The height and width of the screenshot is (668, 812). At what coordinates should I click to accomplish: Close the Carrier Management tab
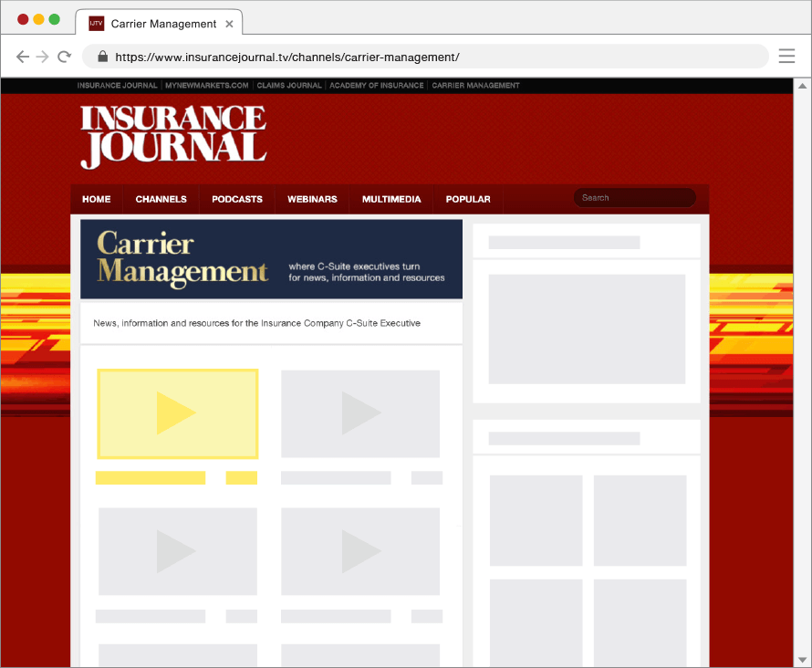(230, 24)
